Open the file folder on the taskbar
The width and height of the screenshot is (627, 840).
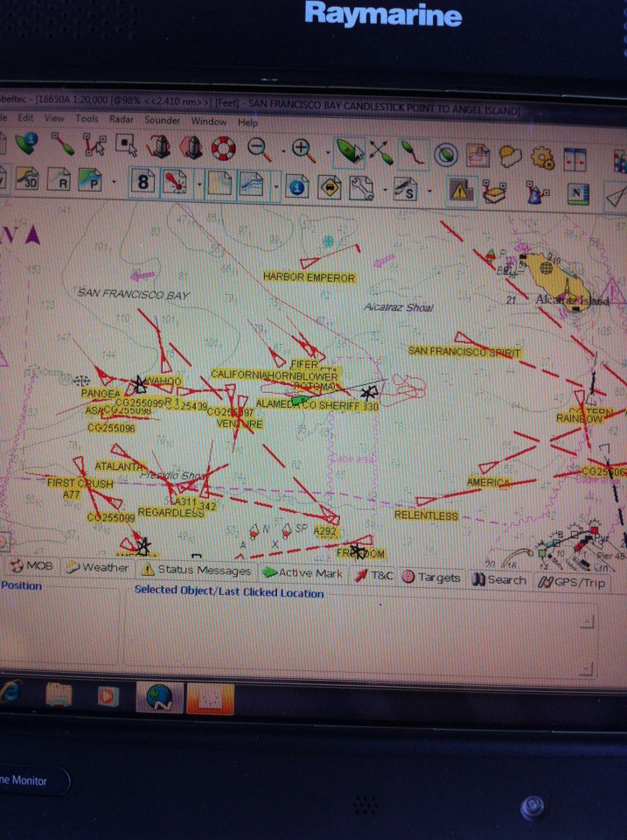coord(59,696)
